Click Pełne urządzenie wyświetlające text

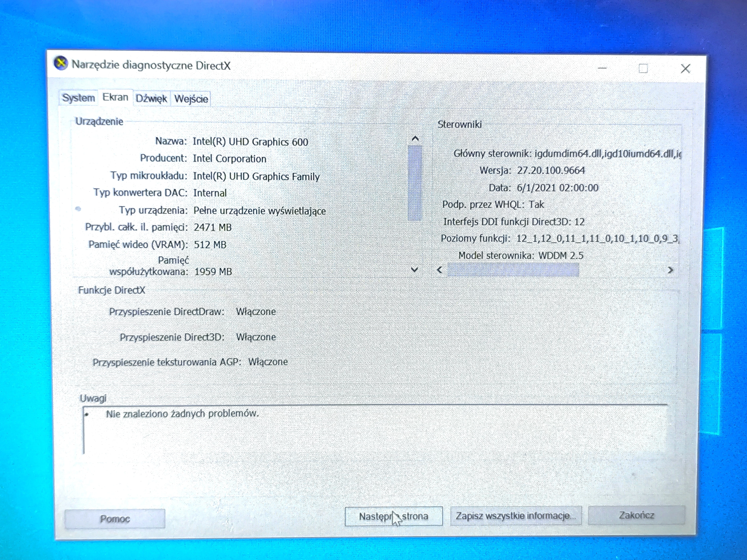(259, 211)
